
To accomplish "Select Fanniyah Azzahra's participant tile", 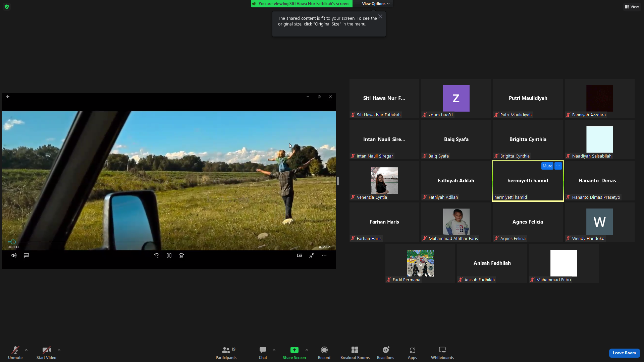I will 600,99.
